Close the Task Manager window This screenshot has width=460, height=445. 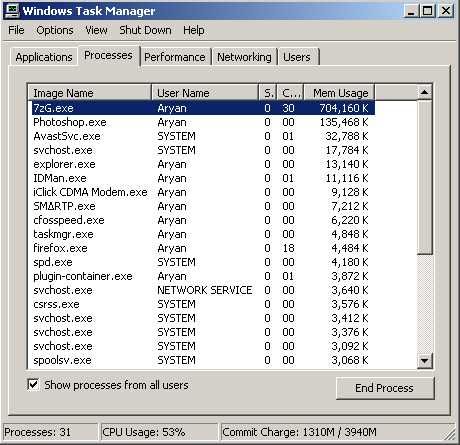[446, 11]
